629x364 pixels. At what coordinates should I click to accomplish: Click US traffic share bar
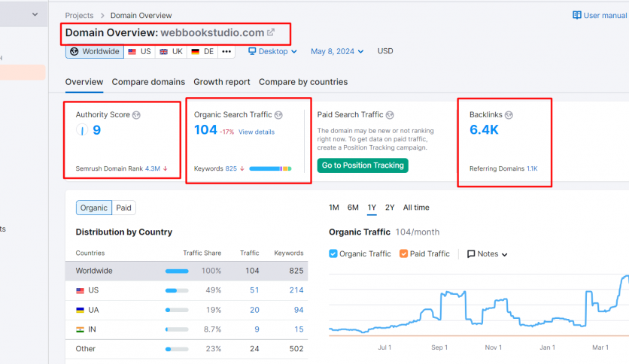tap(177, 290)
